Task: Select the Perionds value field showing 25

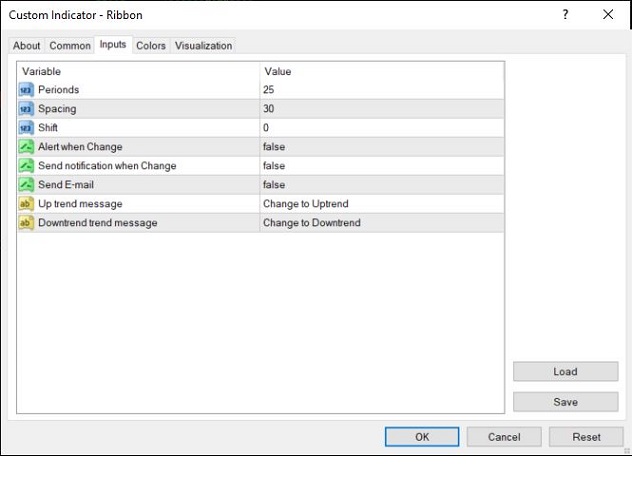Action: coord(382,90)
